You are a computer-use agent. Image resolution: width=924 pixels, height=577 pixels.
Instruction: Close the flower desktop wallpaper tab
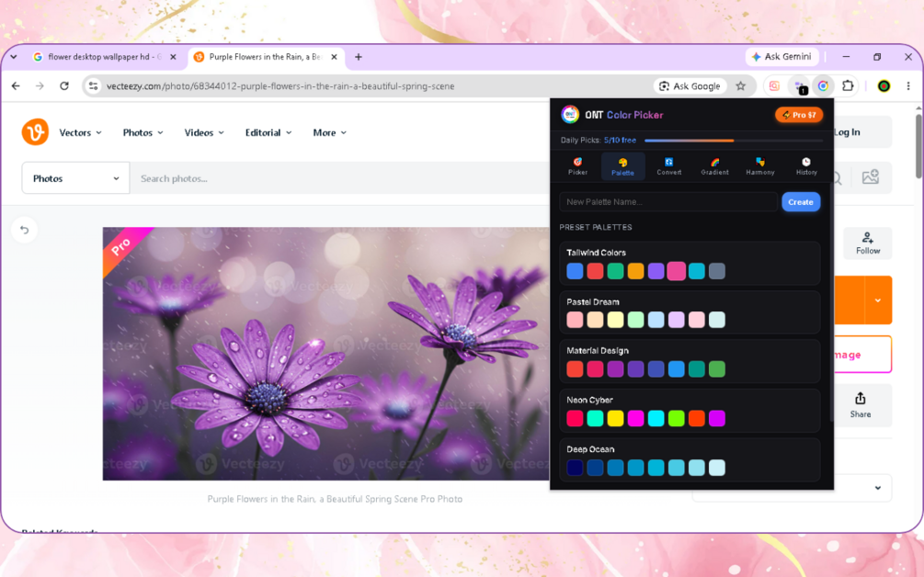pyautogui.click(x=173, y=57)
